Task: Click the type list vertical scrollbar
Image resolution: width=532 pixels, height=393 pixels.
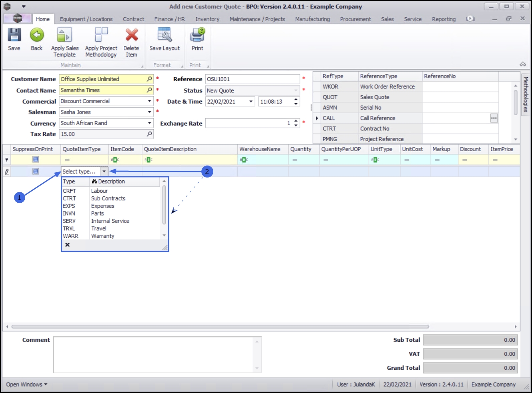Action: click(x=164, y=205)
